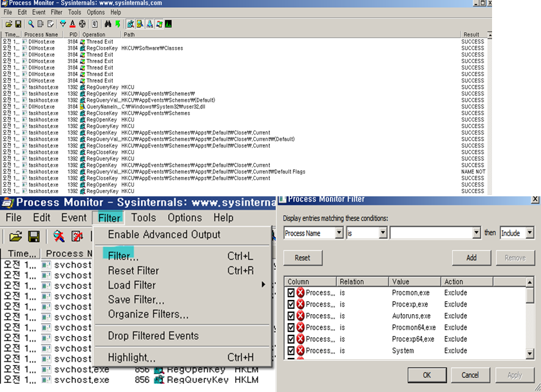The height and width of the screenshot is (392, 541).
Task: Click the red X icon beside the Procmon.exe filter
Action: (301, 293)
